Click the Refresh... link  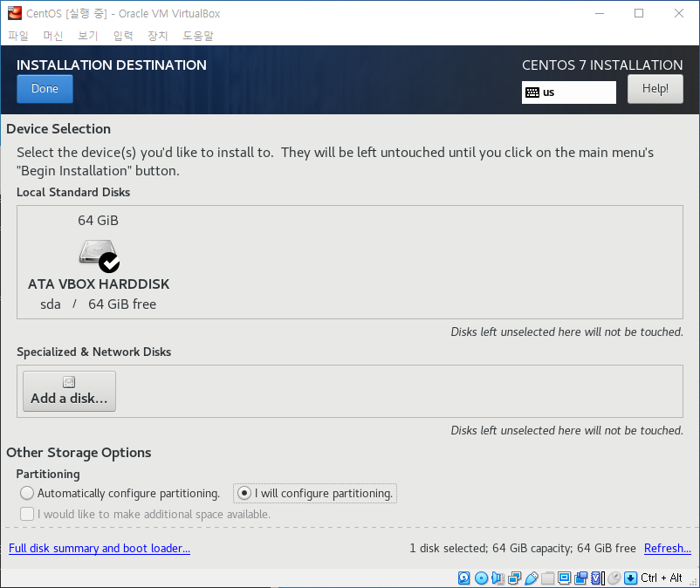pos(668,548)
